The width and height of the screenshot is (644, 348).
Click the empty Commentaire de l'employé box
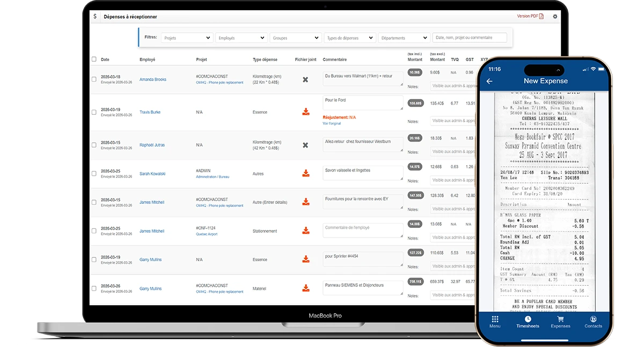(363, 231)
